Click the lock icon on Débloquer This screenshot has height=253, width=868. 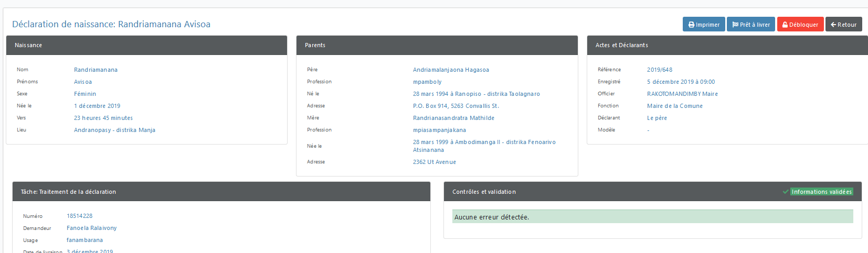[x=785, y=25]
